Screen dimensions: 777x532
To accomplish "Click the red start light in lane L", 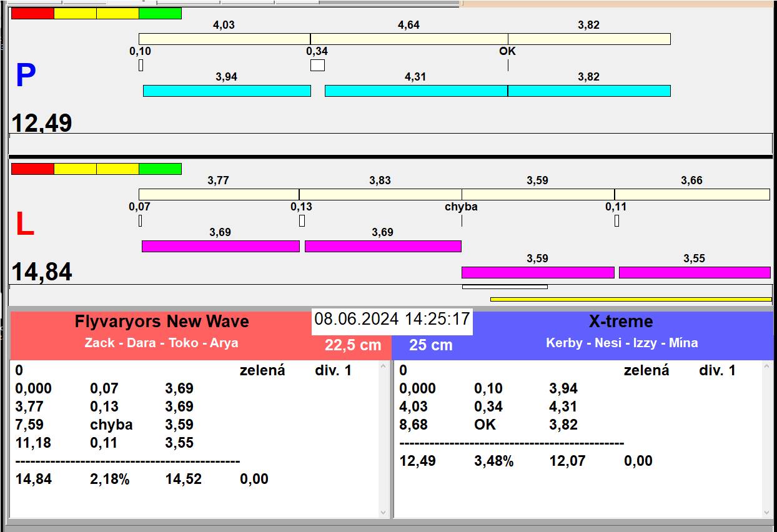I will [x=32, y=169].
